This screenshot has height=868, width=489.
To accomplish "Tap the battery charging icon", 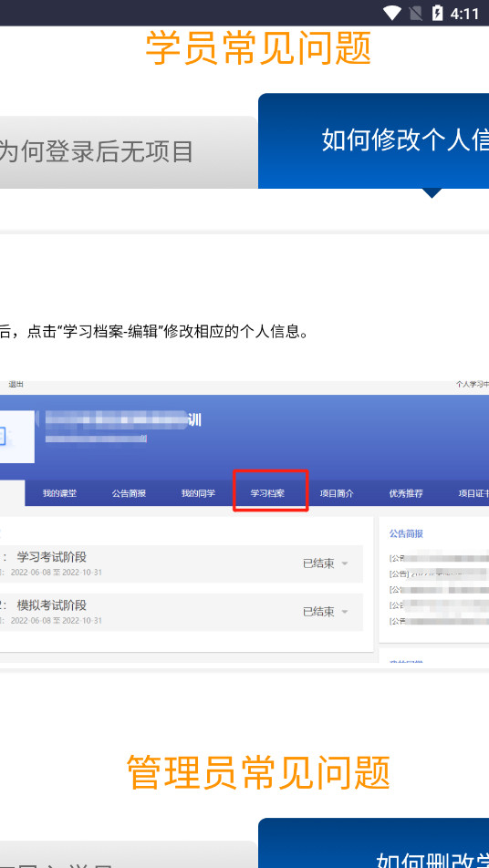I will coord(438,13).
